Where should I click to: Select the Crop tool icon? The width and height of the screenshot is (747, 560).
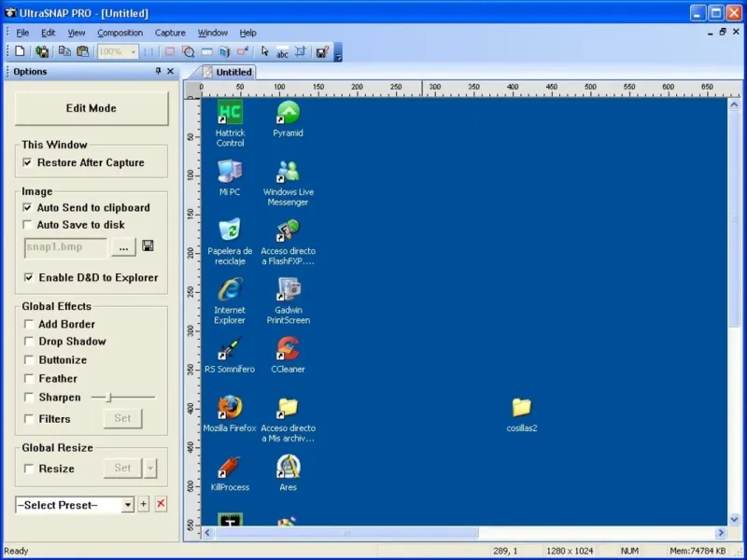pyautogui.click(x=300, y=51)
